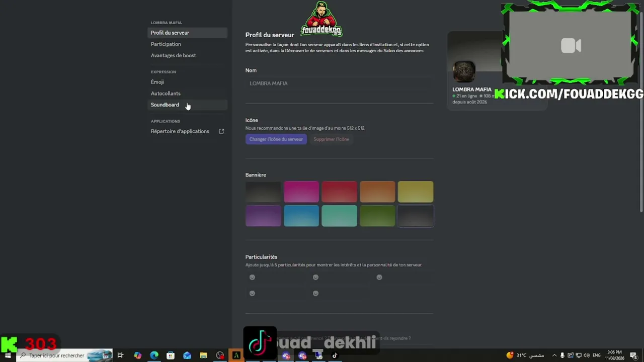Open Microsoft Store from the taskbar
644x362 pixels.
tap(171, 355)
